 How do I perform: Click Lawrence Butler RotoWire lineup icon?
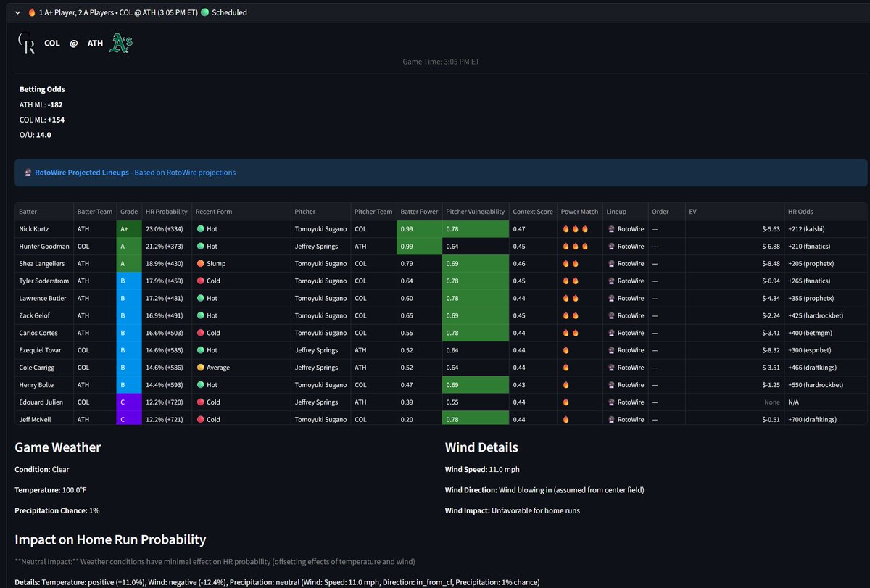coord(611,298)
